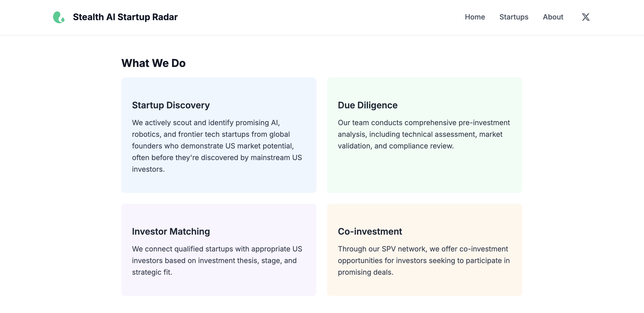The image size is (644, 313).
Task: Click the Co-investment heading text
Action: click(x=370, y=232)
